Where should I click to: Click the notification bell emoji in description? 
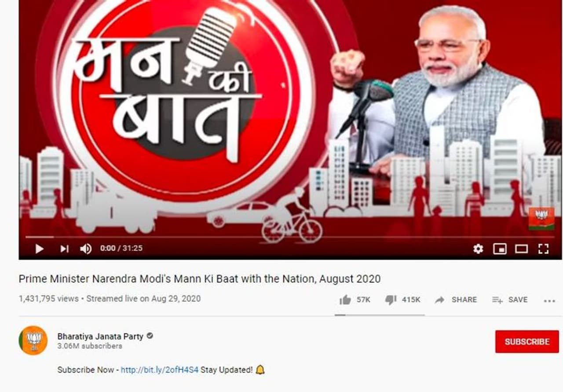pos(260,370)
